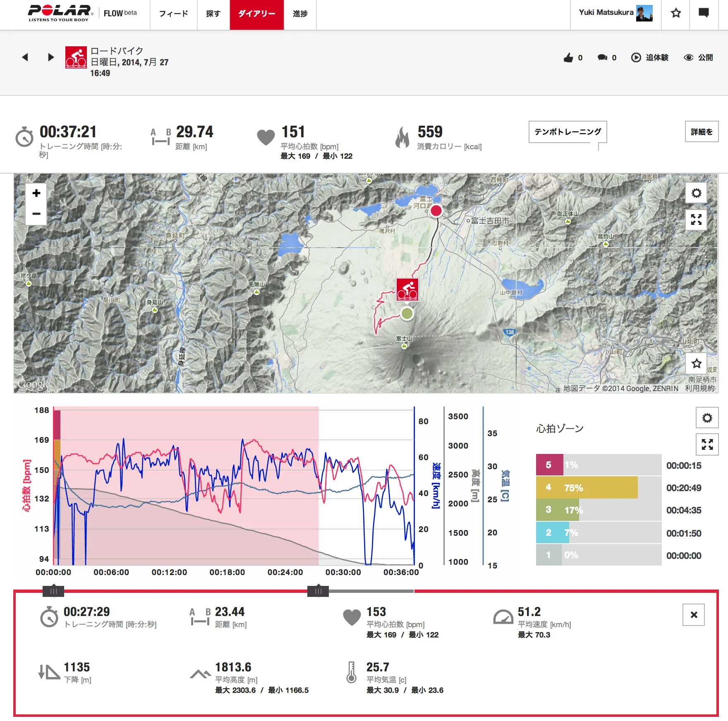Click the 詳細を button
This screenshot has height=721, width=728.
(x=701, y=132)
